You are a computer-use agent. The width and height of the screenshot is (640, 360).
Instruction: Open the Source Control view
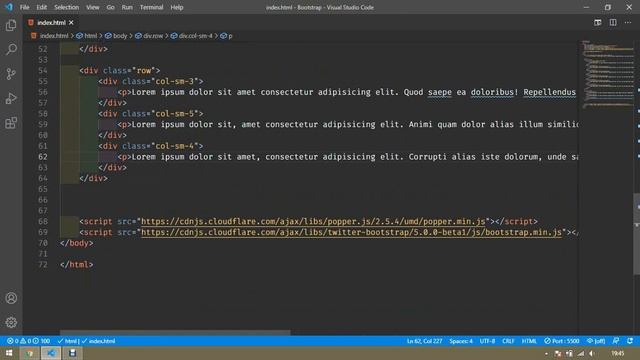tap(11, 74)
